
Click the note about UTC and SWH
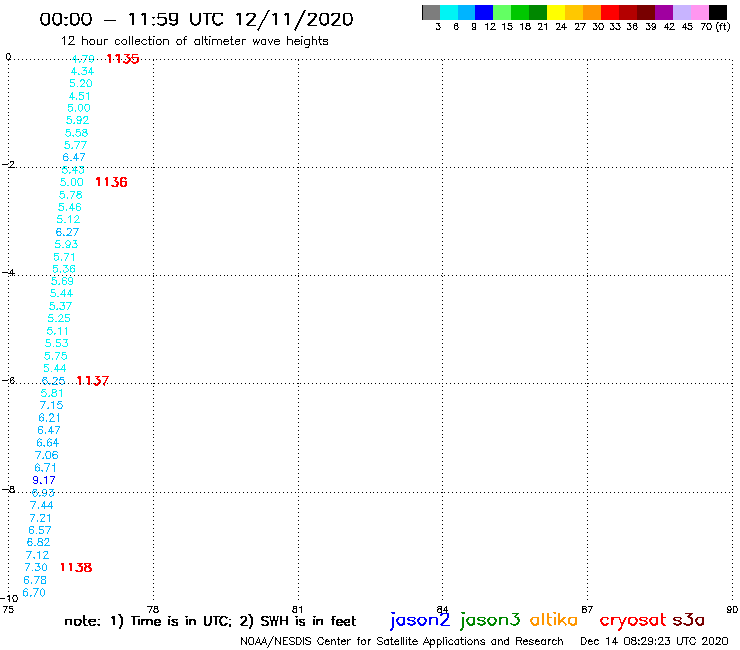point(210,621)
